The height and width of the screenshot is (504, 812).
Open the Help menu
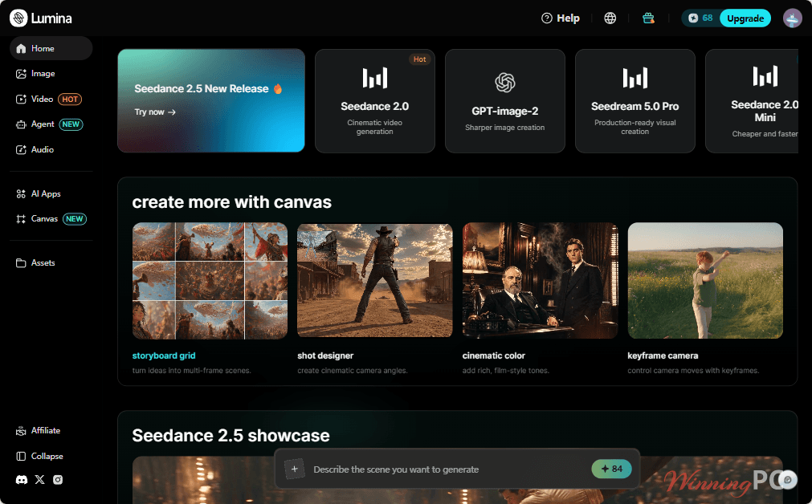point(561,18)
